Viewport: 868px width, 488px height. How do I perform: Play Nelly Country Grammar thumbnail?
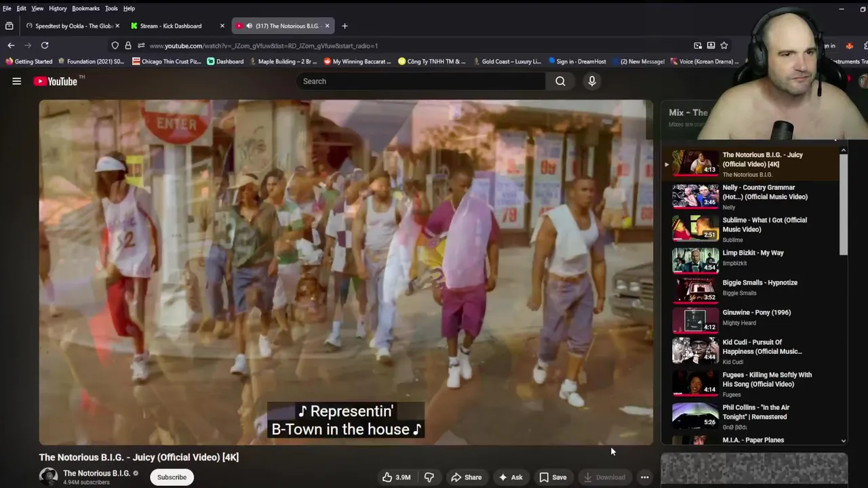tap(695, 195)
